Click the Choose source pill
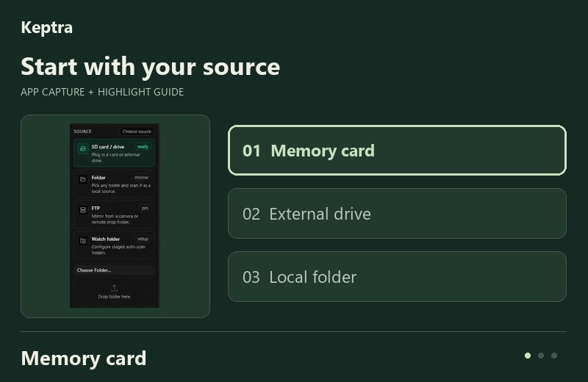 click(137, 131)
